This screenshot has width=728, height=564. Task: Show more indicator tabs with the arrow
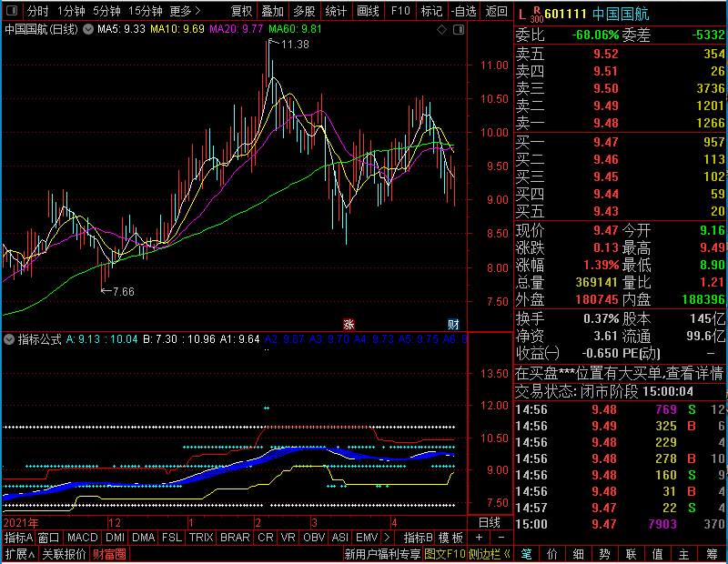point(387,538)
